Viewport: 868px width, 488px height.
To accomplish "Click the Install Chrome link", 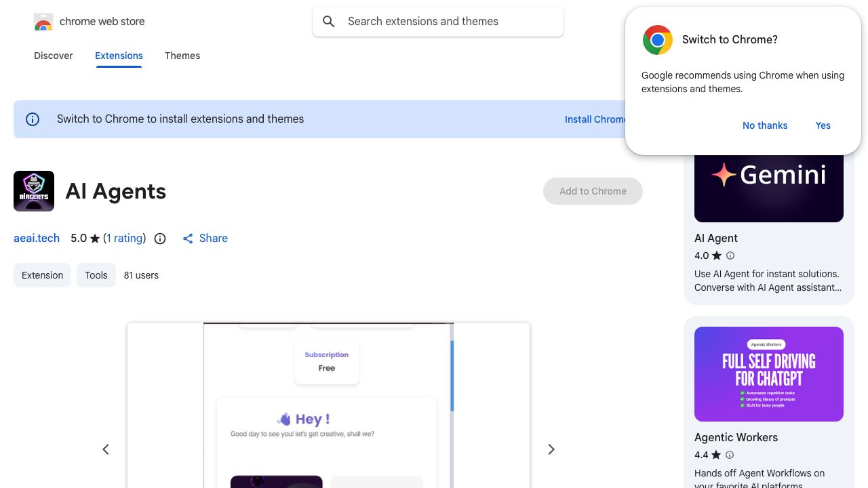I will pos(595,119).
